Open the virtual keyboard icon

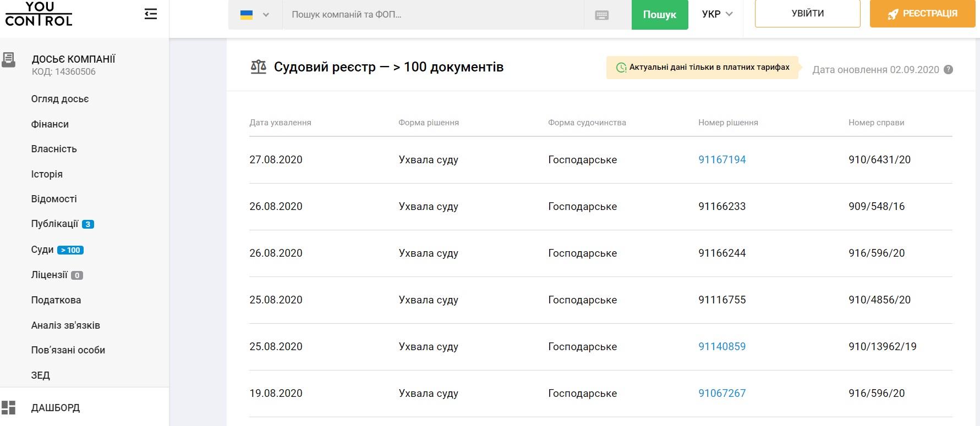pyautogui.click(x=601, y=15)
